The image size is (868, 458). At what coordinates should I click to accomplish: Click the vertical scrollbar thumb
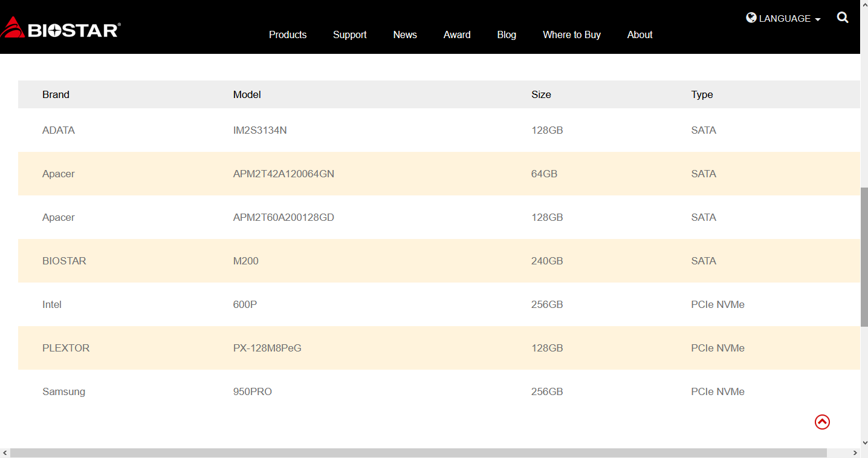(864, 257)
